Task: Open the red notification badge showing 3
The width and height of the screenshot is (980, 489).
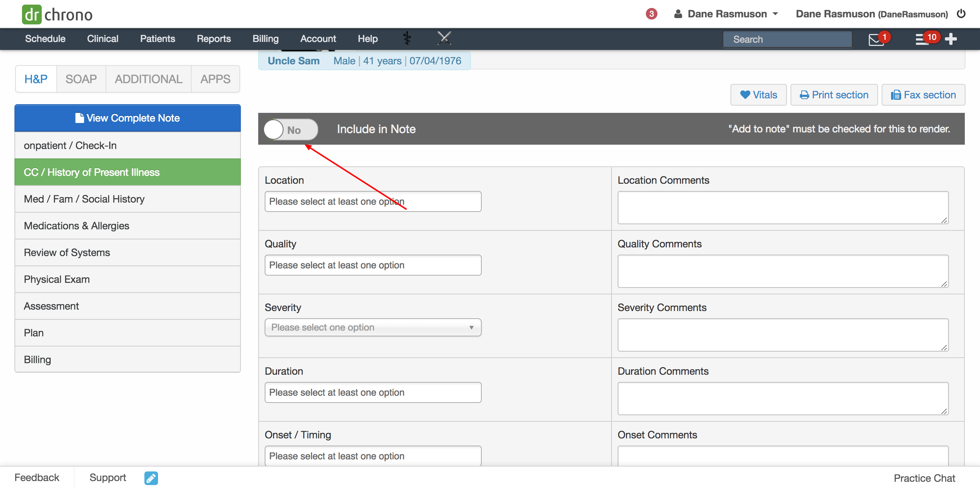Action: (x=651, y=14)
